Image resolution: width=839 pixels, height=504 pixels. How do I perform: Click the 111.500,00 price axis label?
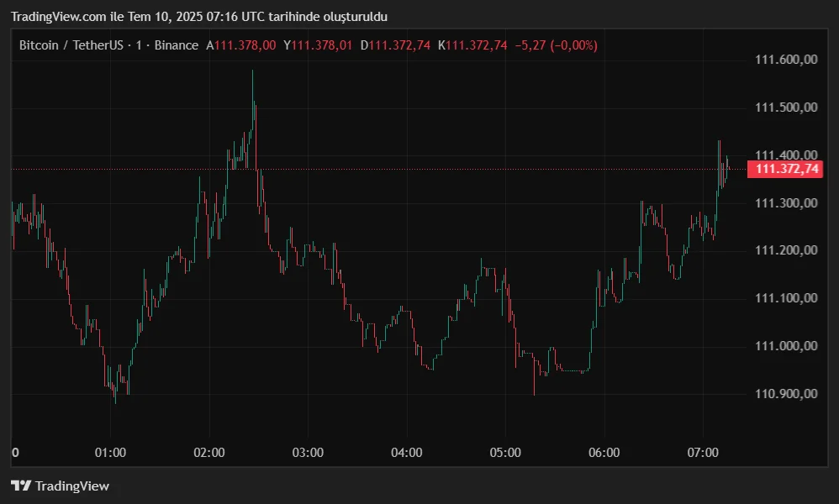(786, 108)
